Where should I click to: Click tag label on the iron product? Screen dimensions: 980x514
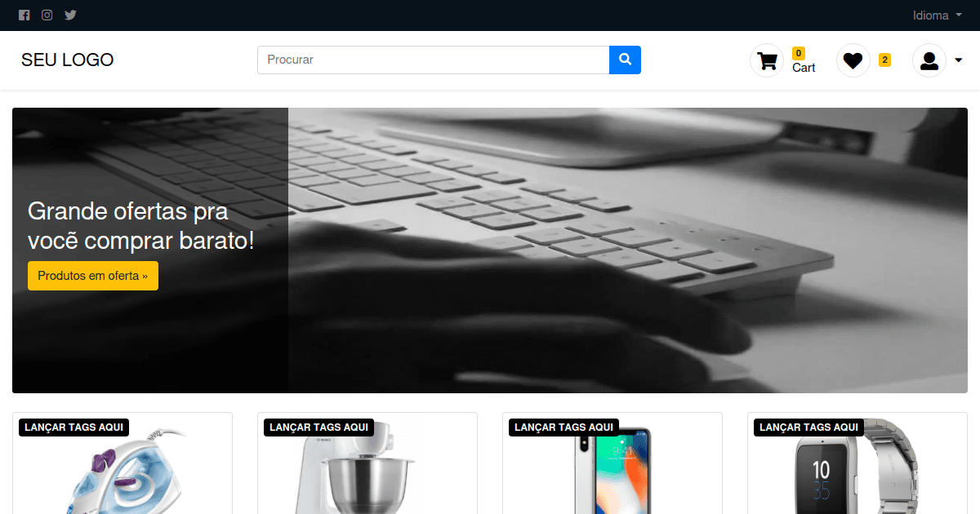[74, 428]
